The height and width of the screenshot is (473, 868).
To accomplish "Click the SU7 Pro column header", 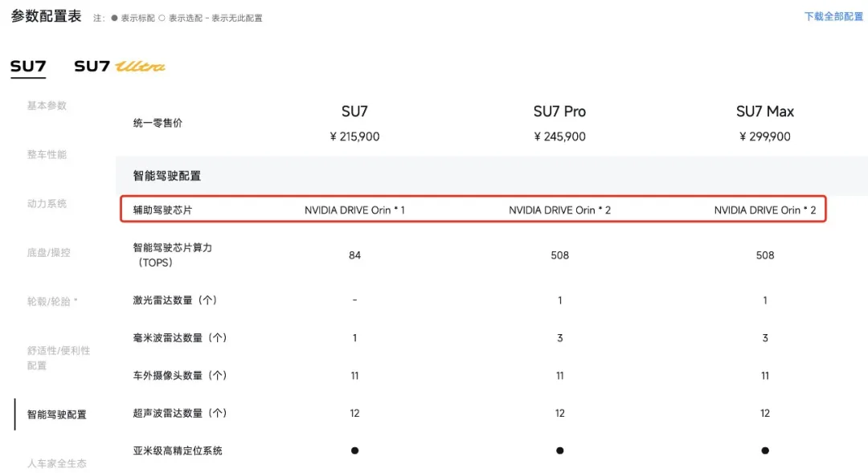I will pyautogui.click(x=559, y=112).
